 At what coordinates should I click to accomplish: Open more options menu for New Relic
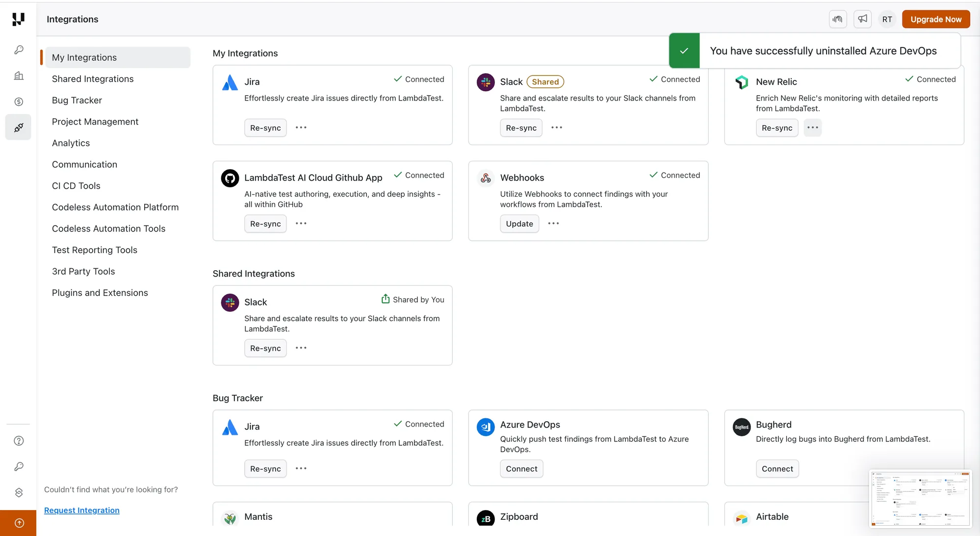click(x=813, y=128)
